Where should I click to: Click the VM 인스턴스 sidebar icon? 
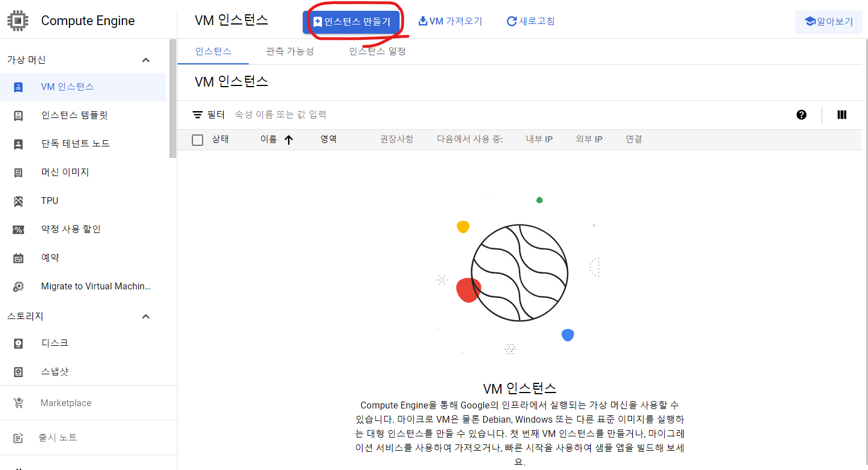[18, 87]
